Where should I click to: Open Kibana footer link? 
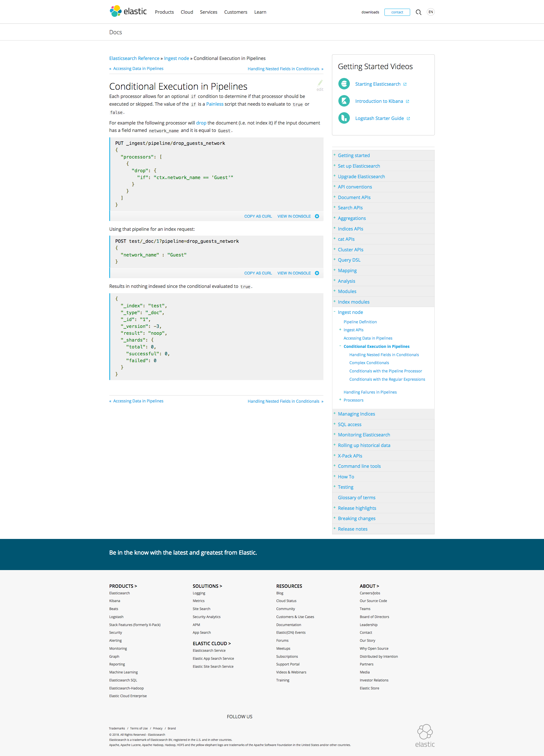pos(115,601)
